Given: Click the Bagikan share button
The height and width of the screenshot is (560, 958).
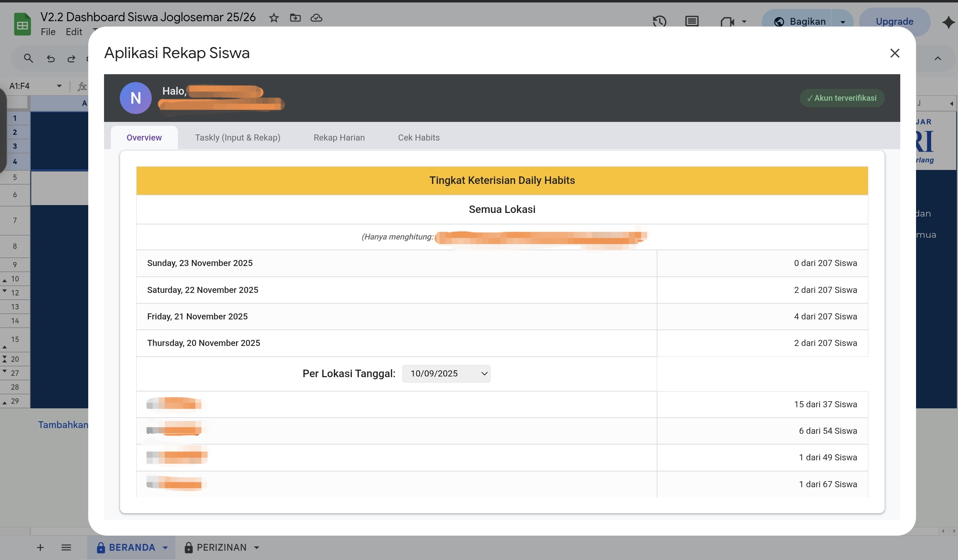Looking at the screenshot, I should (x=800, y=22).
